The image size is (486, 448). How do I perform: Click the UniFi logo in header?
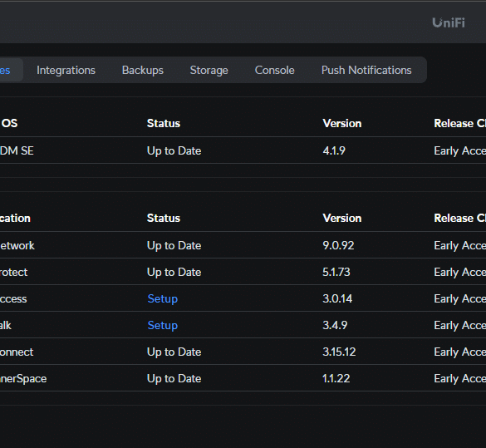[x=449, y=22]
